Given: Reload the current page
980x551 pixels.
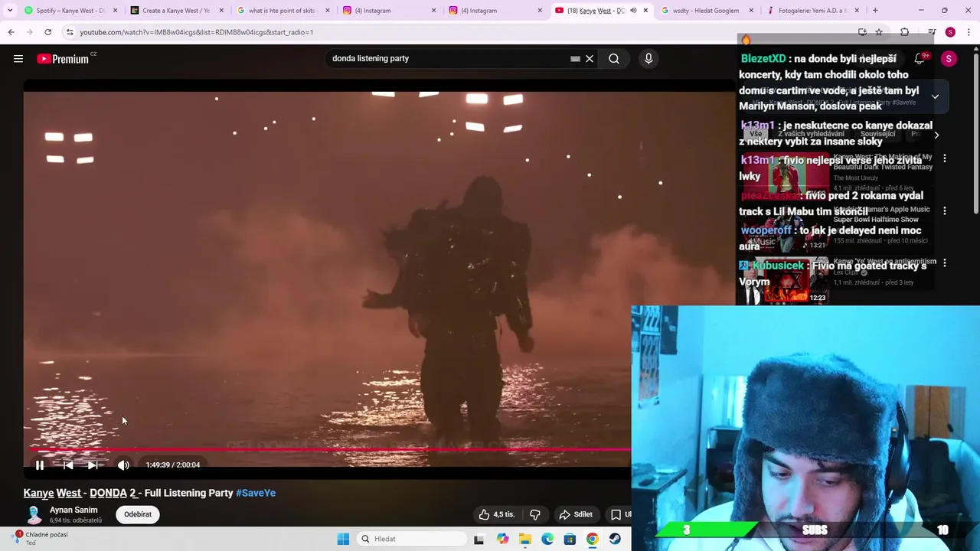Looking at the screenshot, I should tap(47, 32).
